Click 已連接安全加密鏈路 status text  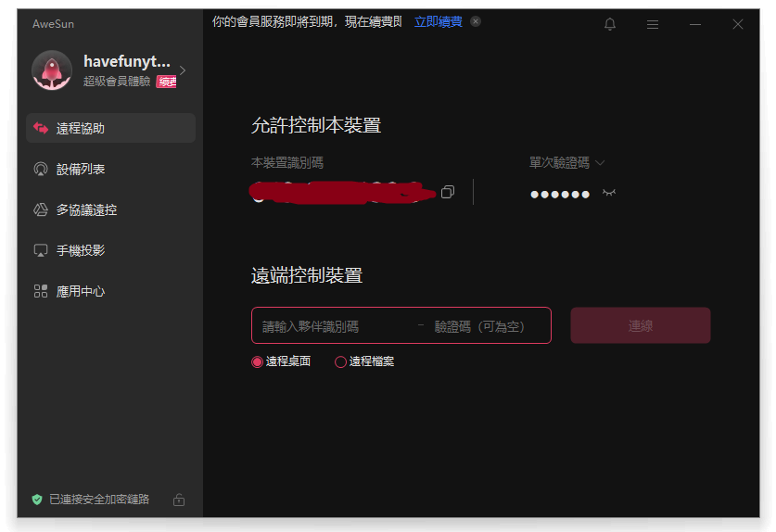click(x=99, y=500)
